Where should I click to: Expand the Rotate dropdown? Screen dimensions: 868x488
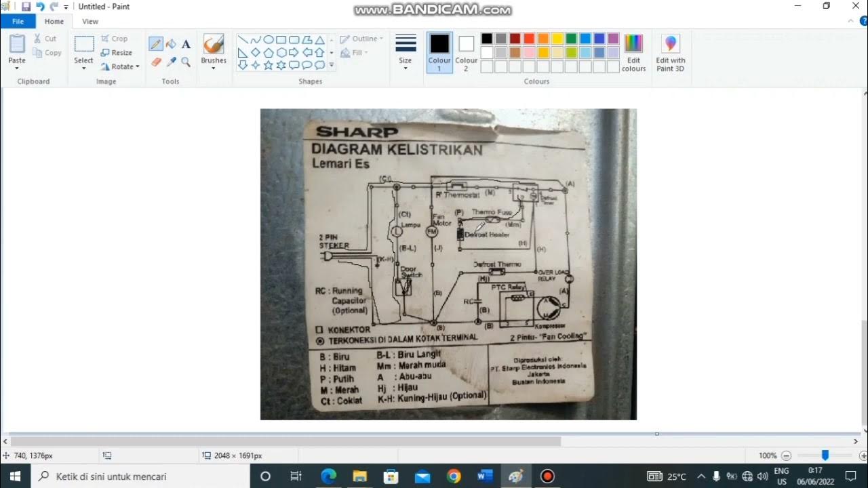point(121,66)
